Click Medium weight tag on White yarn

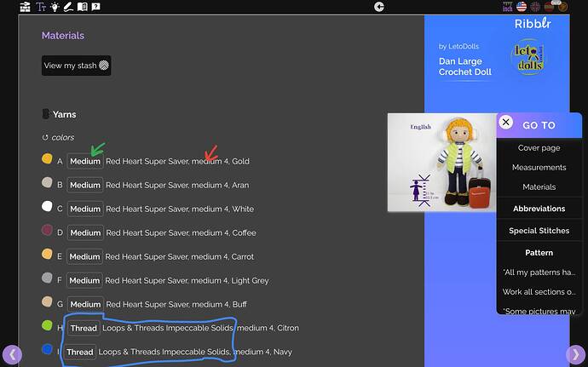(x=85, y=209)
